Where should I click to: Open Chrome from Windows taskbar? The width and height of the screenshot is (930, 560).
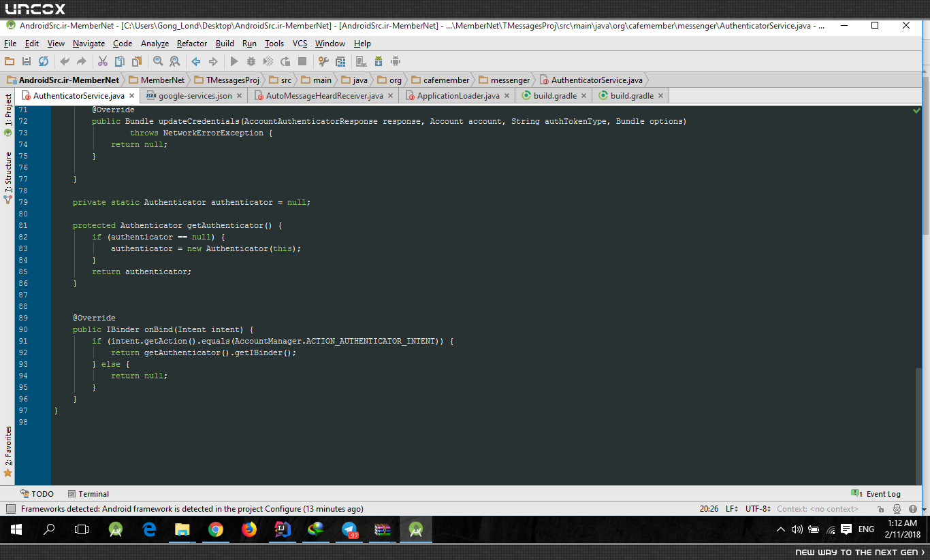coord(216,529)
